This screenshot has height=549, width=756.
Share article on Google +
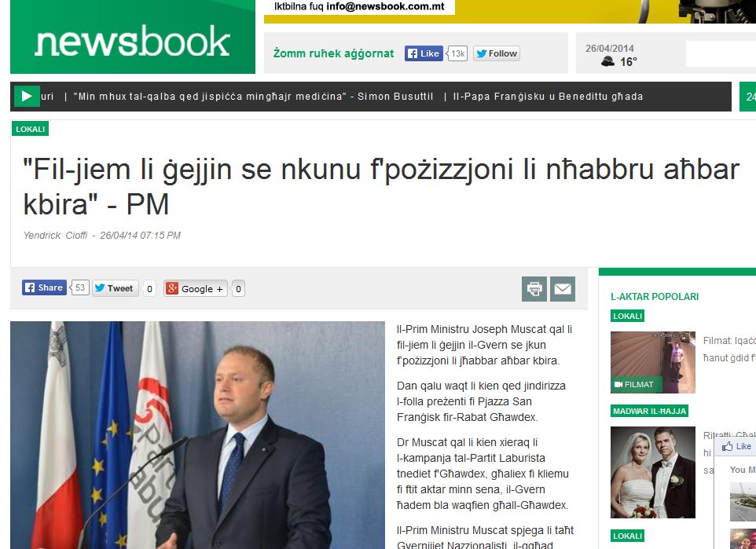click(195, 289)
